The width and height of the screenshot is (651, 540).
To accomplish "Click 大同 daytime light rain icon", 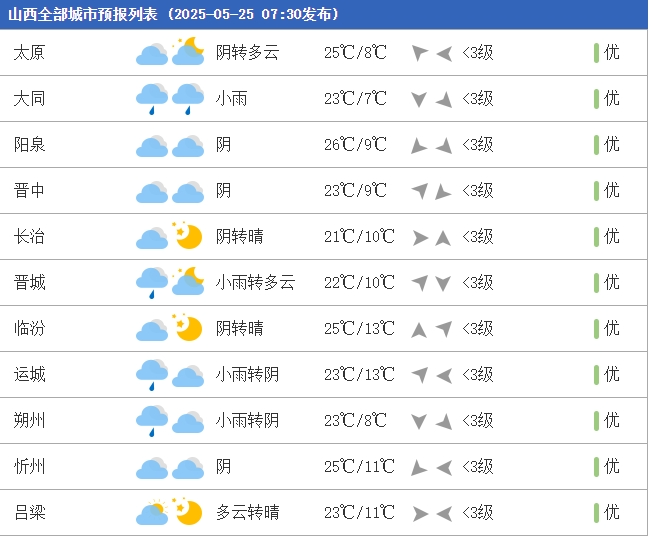I will point(152,99).
